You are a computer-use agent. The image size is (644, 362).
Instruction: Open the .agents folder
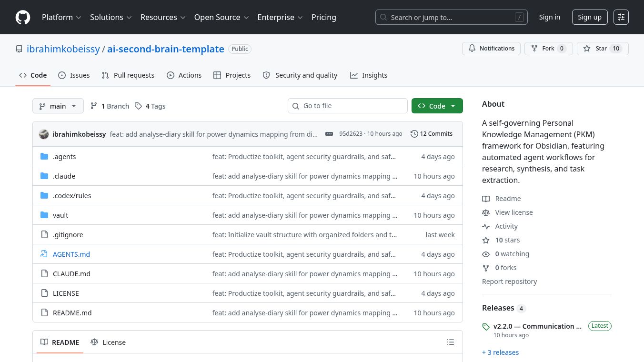[64, 157]
